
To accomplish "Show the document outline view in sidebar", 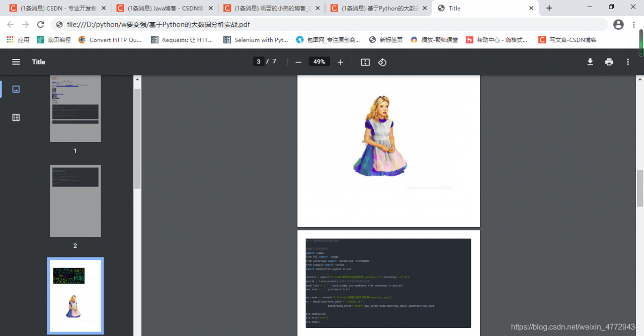I will (x=16, y=117).
